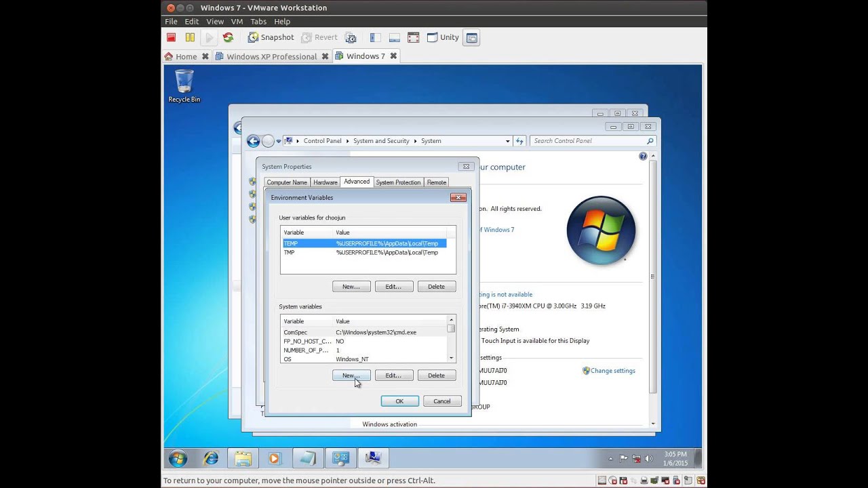Open Windows Explorer from taskbar

tap(243, 459)
